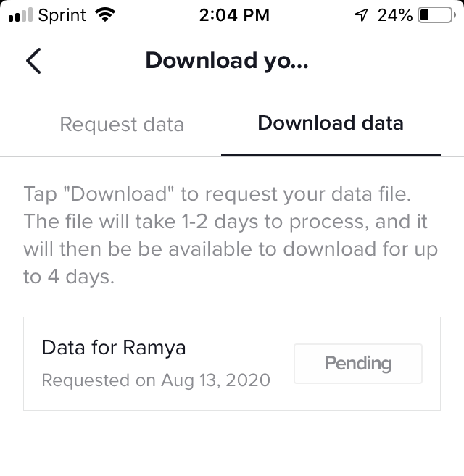Tap the battery icon in status bar
Image resolution: width=464 pixels, height=476 pixels.
pos(436,15)
